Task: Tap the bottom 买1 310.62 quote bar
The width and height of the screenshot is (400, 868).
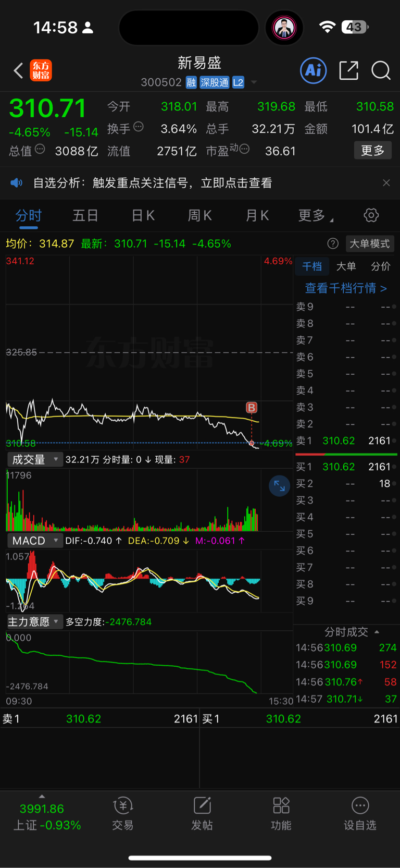Action: pos(300,718)
